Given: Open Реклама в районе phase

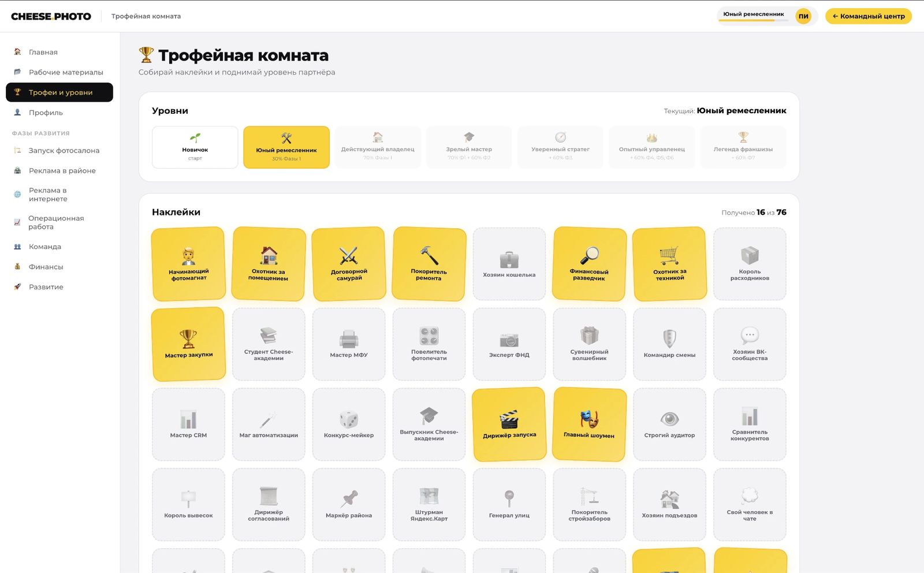Looking at the screenshot, I should click(59, 170).
